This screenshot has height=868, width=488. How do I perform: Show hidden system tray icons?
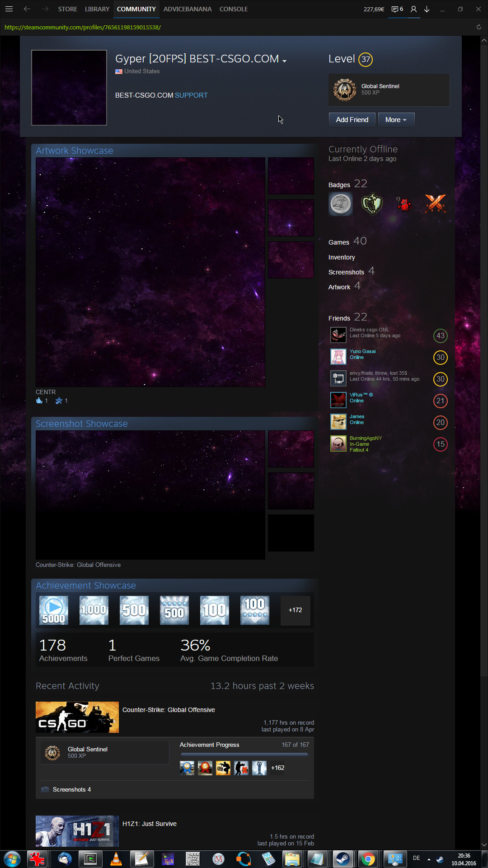[x=429, y=859]
